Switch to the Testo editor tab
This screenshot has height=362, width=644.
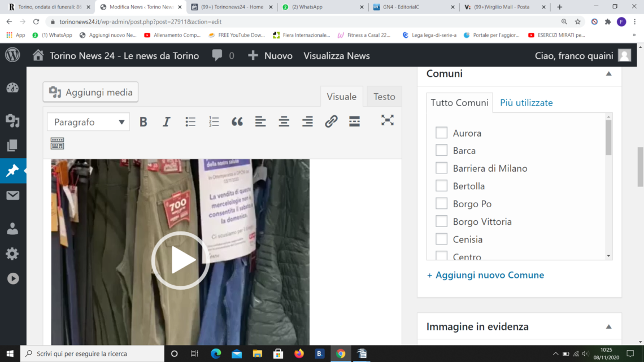click(384, 97)
